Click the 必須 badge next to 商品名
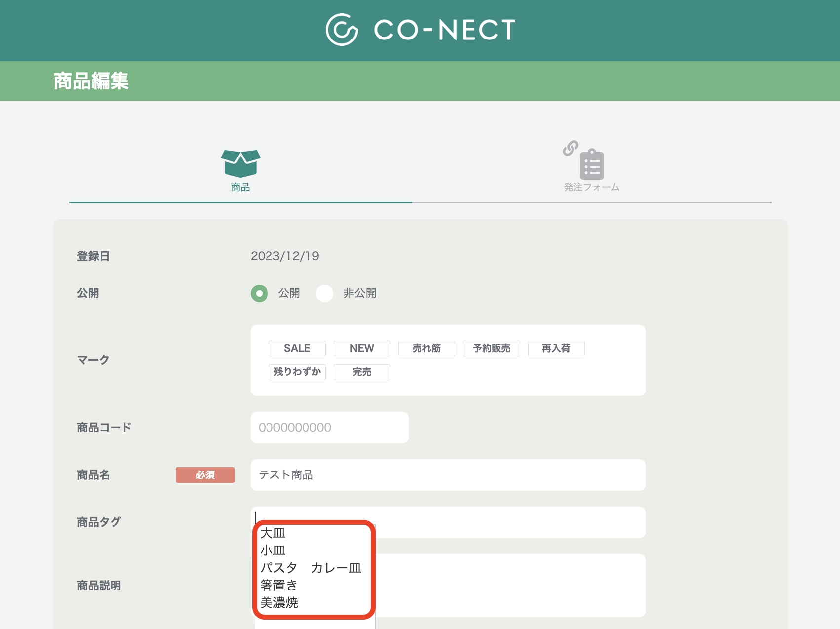The height and width of the screenshot is (629, 840). [205, 475]
